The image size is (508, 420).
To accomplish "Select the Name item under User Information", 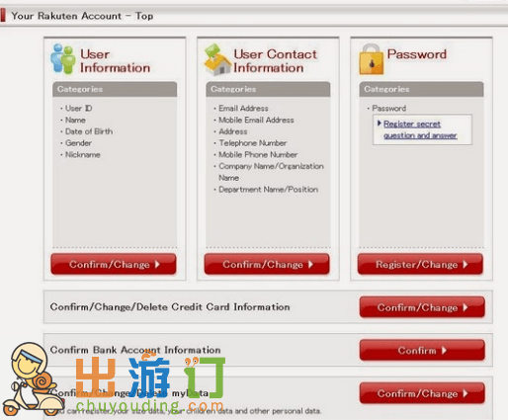I will (x=75, y=120).
